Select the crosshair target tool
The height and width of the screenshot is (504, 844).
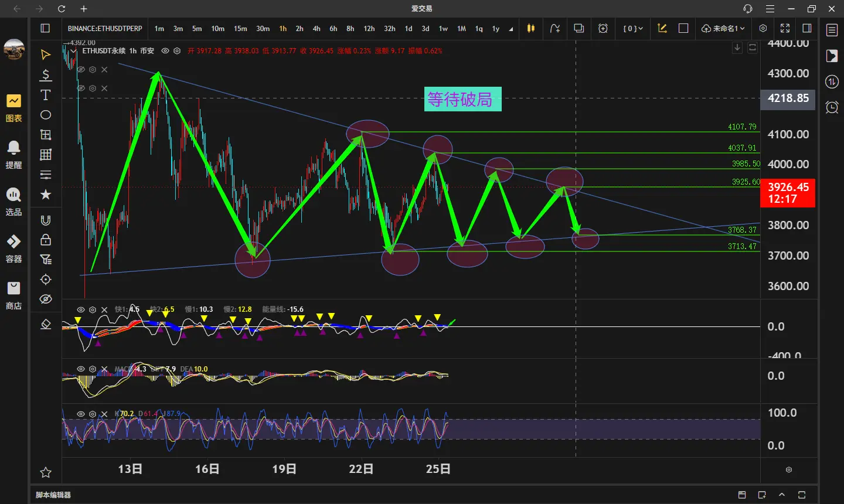(46, 280)
